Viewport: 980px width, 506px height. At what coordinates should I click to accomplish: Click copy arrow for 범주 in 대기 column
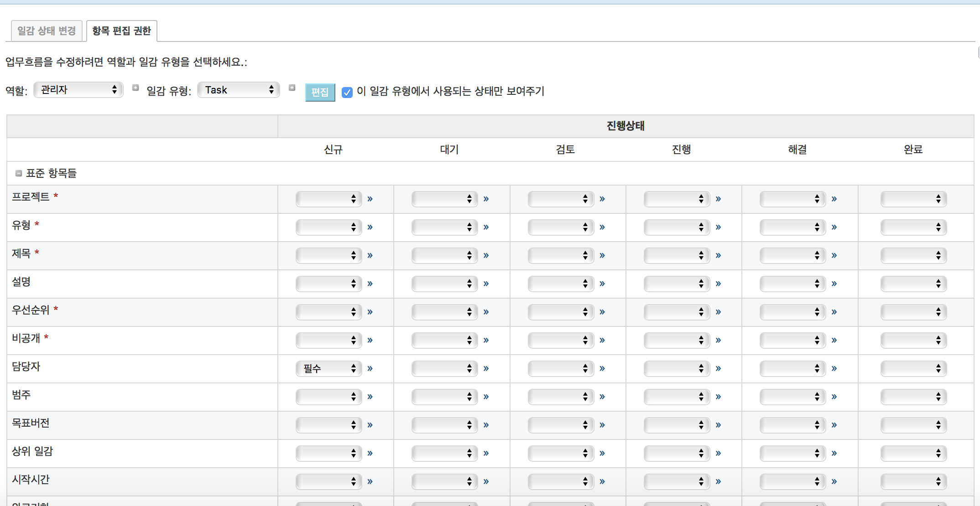coord(486,397)
